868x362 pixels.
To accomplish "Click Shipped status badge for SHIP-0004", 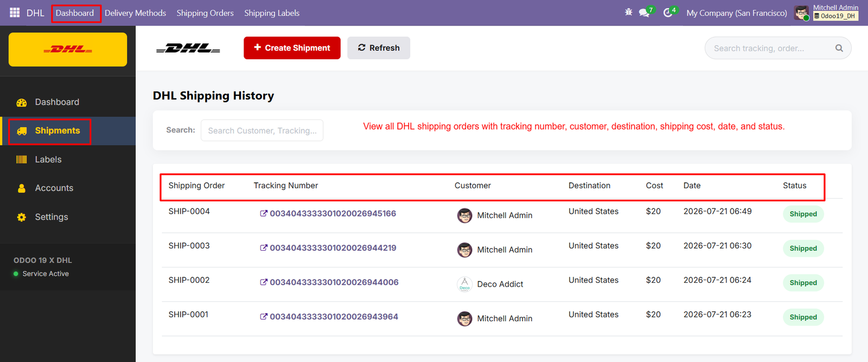I will click(803, 214).
